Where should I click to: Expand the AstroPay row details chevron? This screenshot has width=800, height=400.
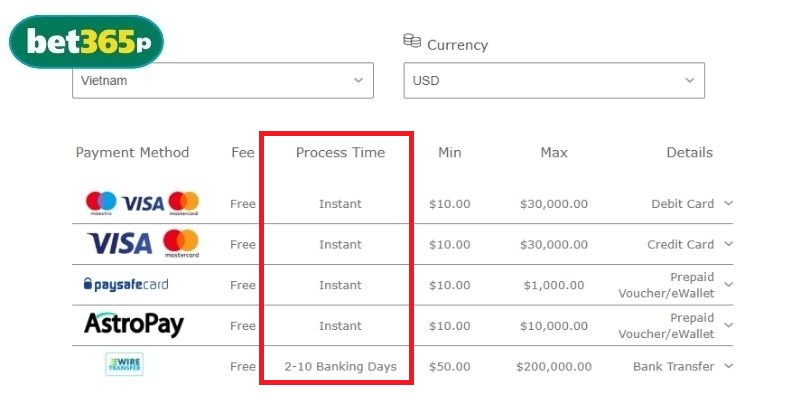coord(728,325)
